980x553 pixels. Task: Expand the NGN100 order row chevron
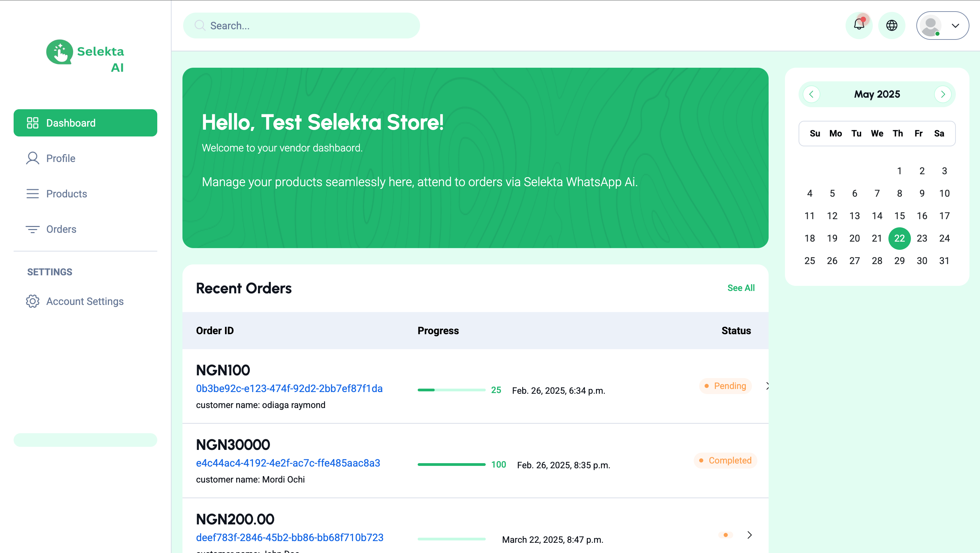(x=767, y=385)
